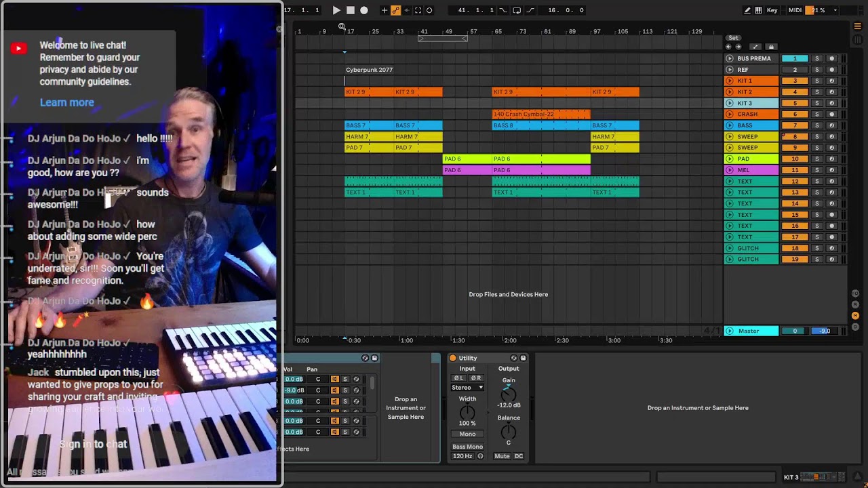Toggle MIDI Arrangement Overdub plus button
The image size is (868, 488).
coord(384,10)
